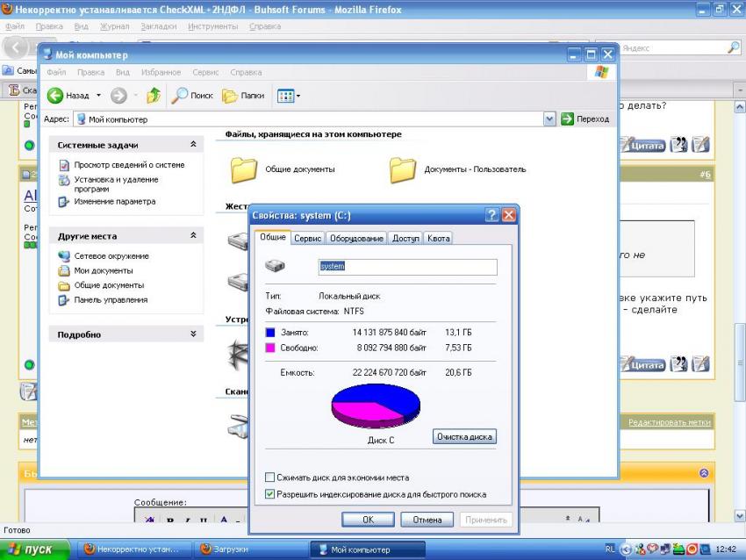Click the Network Neighborhood icon in sidebar
This screenshot has width=746, height=560.
pyautogui.click(x=63, y=256)
